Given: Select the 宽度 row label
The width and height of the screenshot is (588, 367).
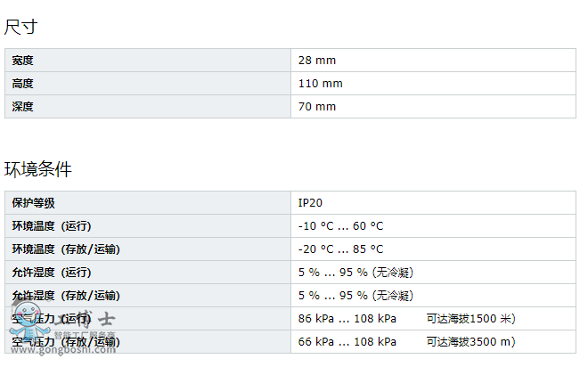Looking at the screenshot, I should pyautogui.click(x=23, y=61).
